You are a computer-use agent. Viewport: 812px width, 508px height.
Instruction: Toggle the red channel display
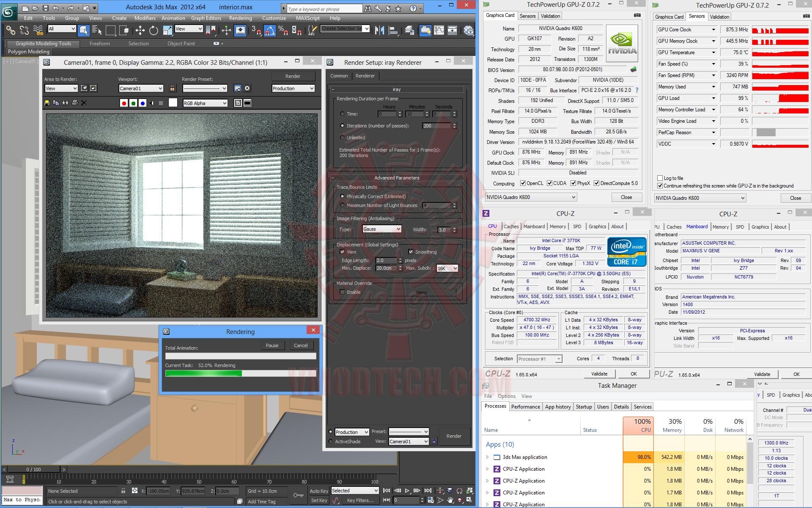123,103
